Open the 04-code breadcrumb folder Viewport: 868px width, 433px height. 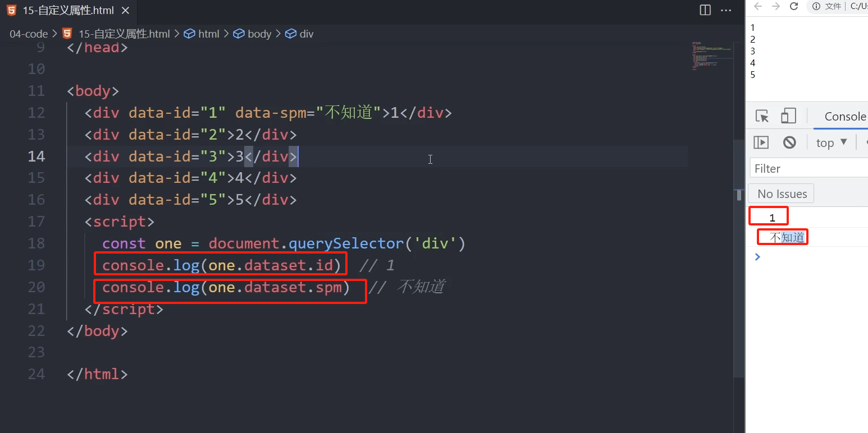point(29,34)
